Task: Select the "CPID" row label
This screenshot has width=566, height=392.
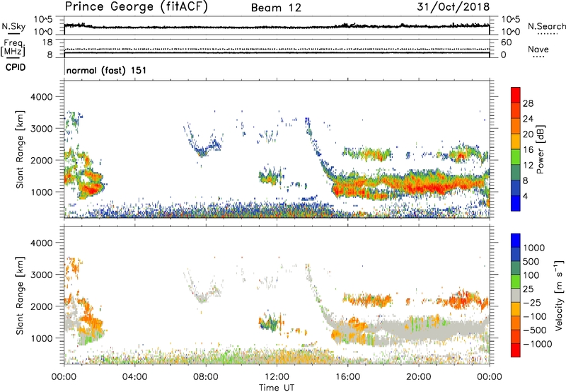Action: pos(16,67)
